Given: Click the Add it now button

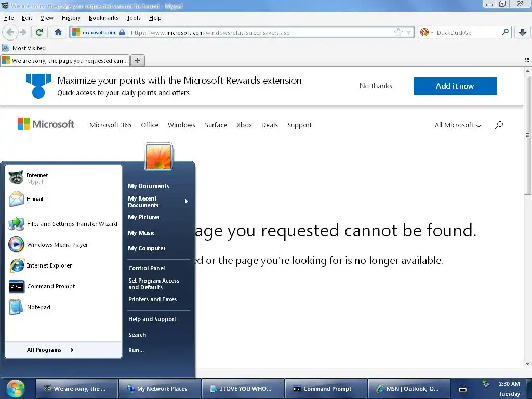Looking at the screenshot, I should [455, 86].
